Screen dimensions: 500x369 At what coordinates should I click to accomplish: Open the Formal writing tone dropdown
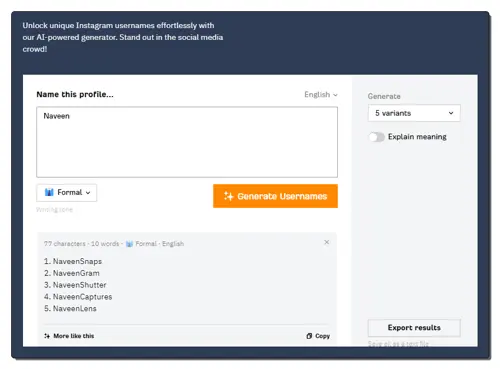click(67, 193)
